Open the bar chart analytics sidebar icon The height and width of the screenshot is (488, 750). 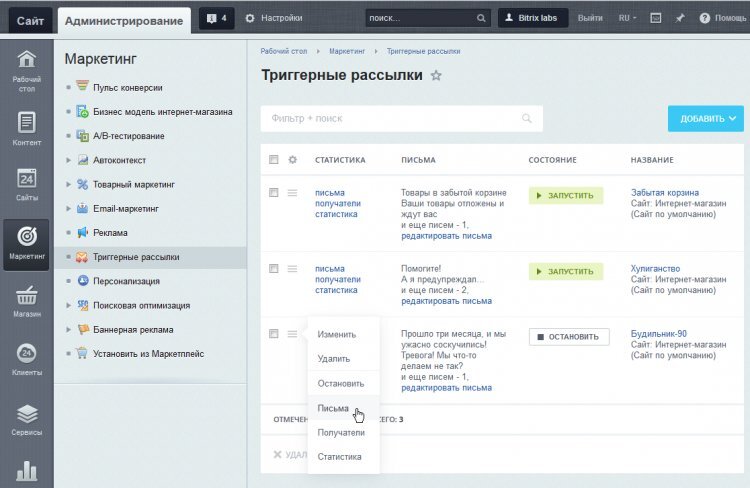pos(26,471)
